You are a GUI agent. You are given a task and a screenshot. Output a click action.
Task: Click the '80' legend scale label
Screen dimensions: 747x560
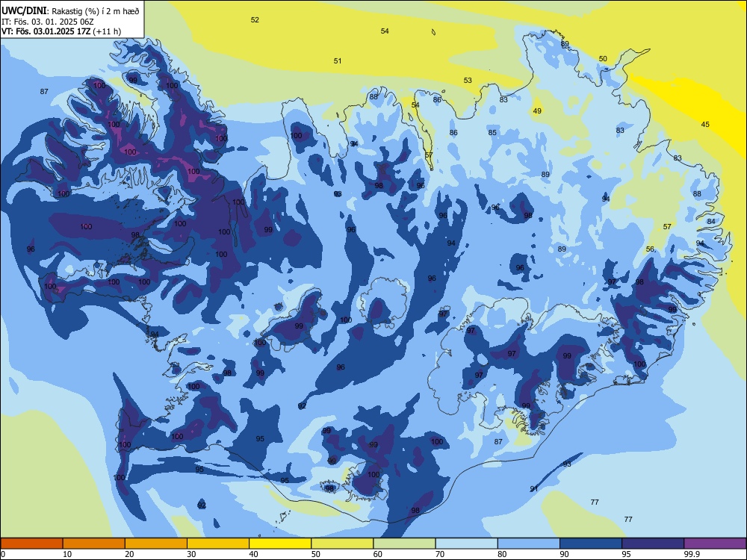(502, 554)
